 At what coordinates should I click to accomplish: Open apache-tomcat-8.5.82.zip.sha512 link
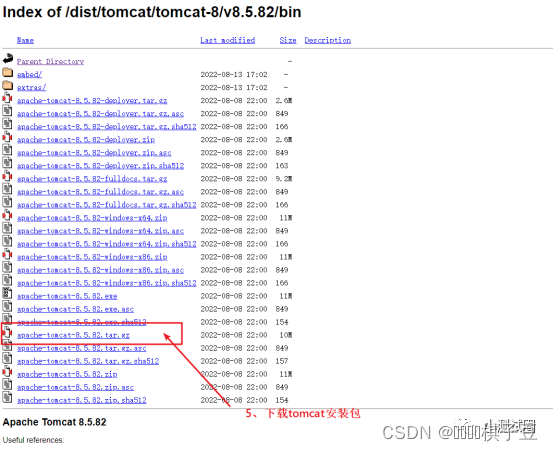[x=82, y=401]
